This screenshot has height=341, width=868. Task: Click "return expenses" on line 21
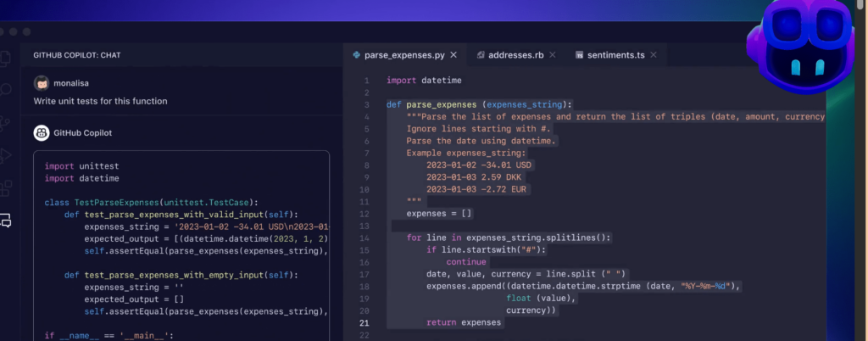click(x=464, y=322)
